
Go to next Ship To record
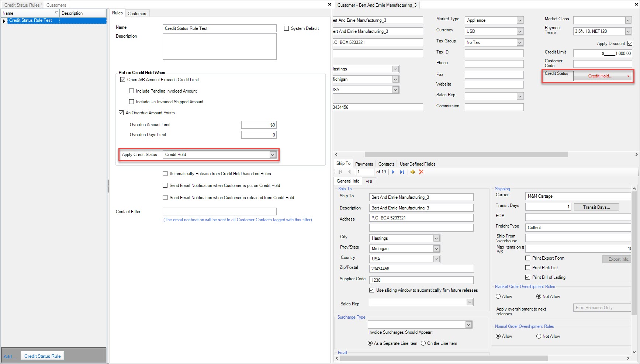[x=393, y=172]
